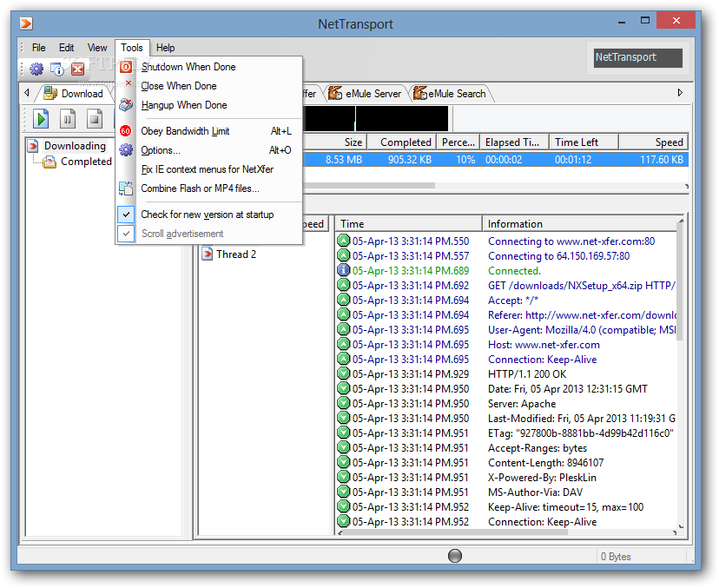The width and height of the screenshot is (719, 588).
Task: Click the NetTransport title bar app icon
Action: (26, 23)
